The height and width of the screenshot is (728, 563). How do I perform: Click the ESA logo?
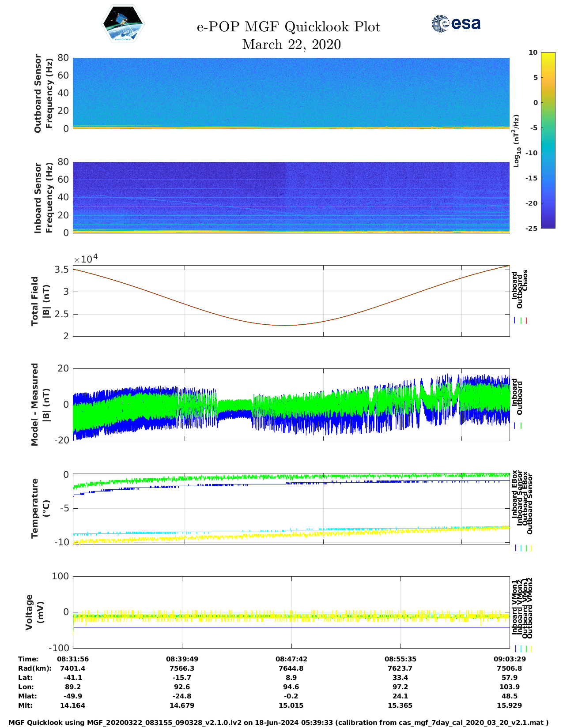click(456, 23)
